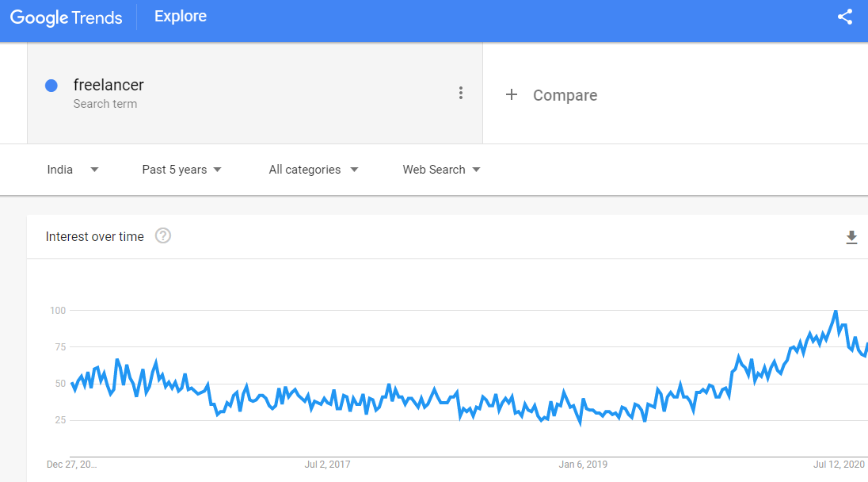Click the share icon in header
The height and width of the screenshot is (482, 868).
tap(845, 17)
